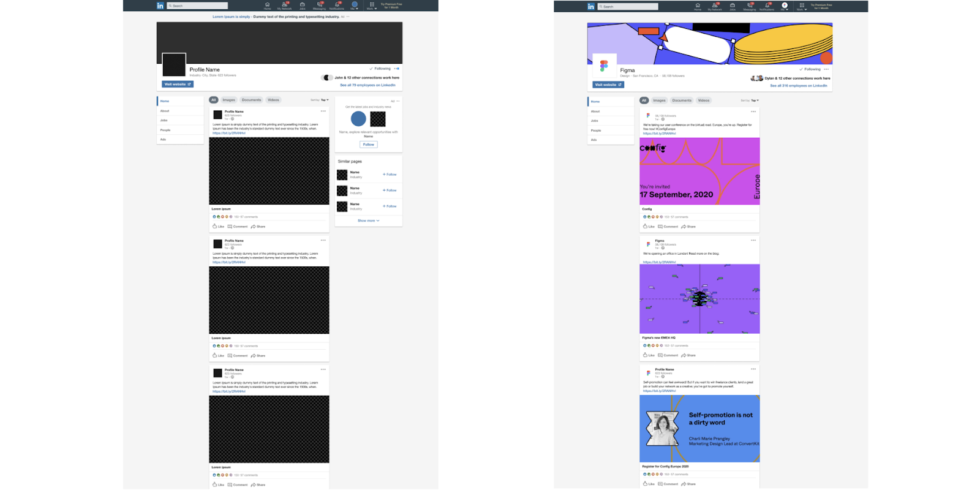Toggle Following on the Profile Name page
The width and height of the screenshot is (980, 490).
pos(380,69)
